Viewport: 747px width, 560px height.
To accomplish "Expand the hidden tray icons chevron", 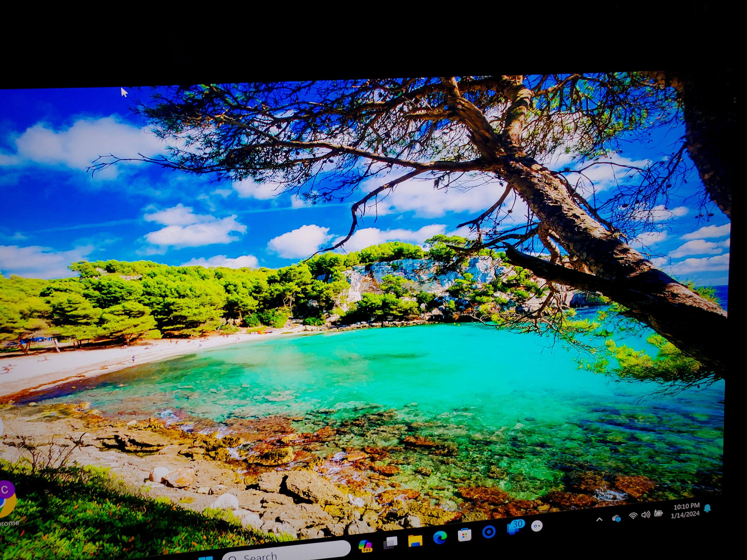I will tap(599, 520).
